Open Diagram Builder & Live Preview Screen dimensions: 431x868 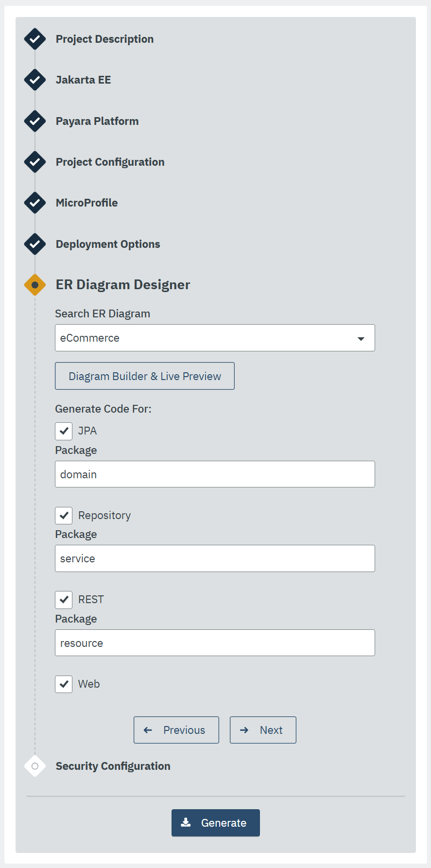(x=145, y=376)
